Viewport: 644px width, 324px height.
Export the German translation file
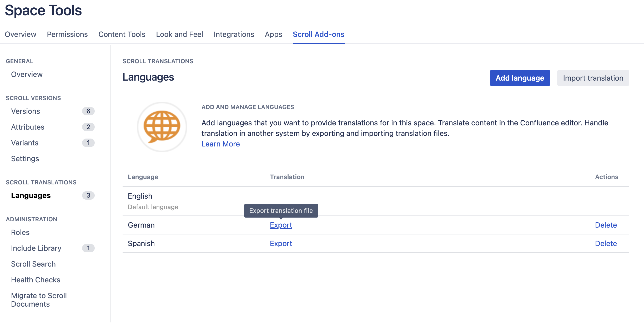281,225
